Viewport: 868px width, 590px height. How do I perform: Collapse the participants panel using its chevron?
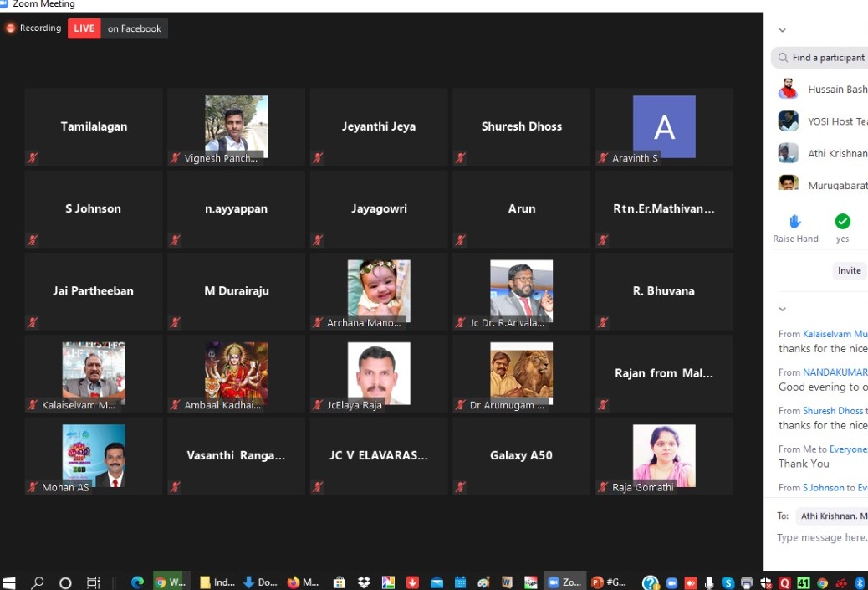pos(782,30)
